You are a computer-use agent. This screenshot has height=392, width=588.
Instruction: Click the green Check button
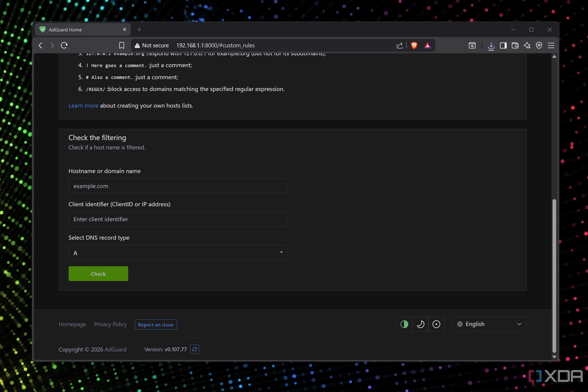[98, 273]
